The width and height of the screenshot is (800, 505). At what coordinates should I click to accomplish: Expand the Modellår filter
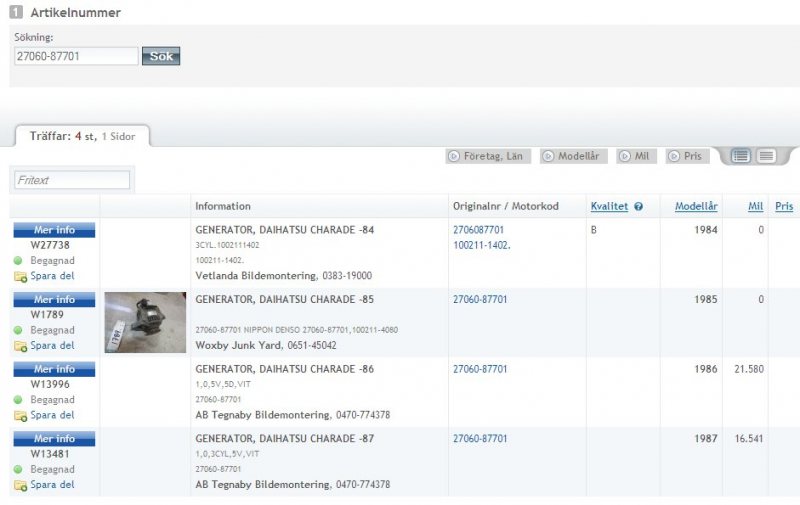click(x=574, y=157)
